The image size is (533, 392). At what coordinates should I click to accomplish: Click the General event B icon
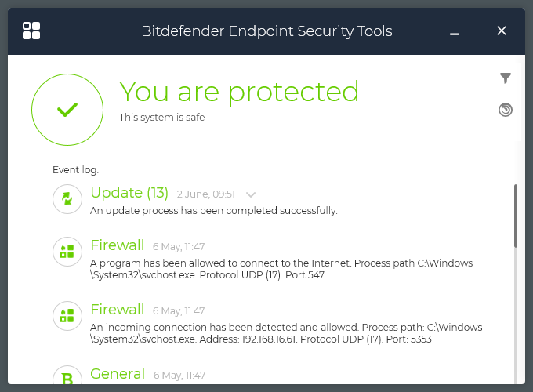67,379
